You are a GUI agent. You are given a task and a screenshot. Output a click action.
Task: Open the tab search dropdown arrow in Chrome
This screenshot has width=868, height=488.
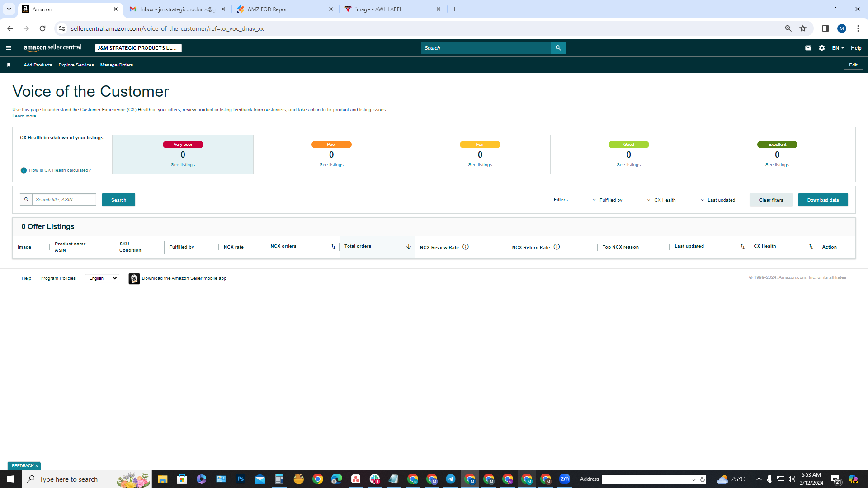[x=9, y=9]
